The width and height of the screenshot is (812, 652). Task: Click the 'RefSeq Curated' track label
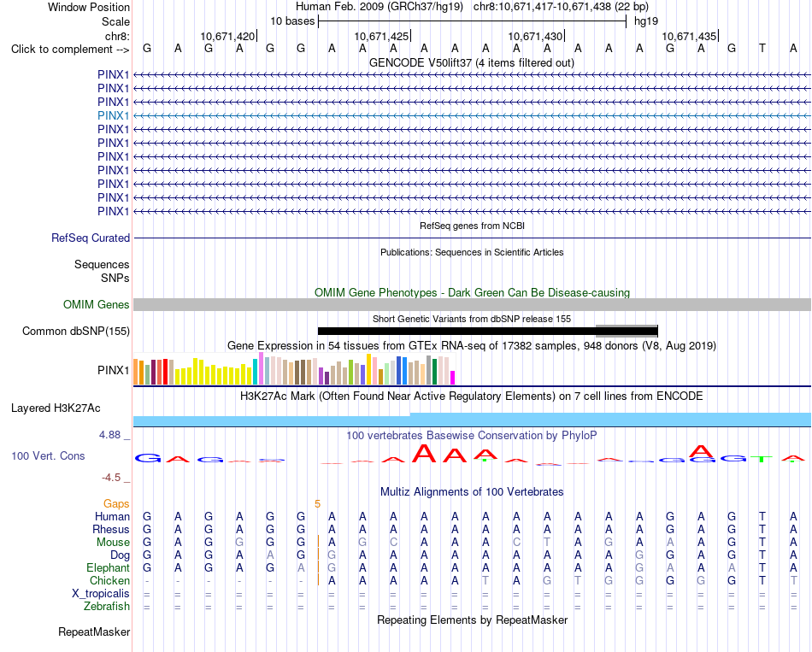91,238
